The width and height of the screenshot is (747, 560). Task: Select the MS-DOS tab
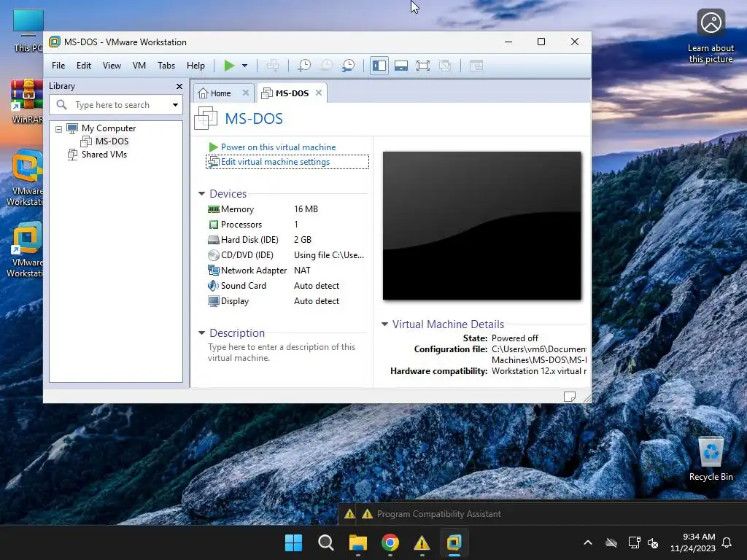pos(292,93)
